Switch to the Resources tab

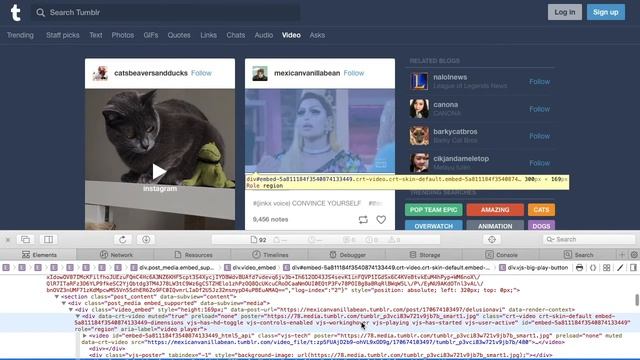pyautogui.click(x=193, y=255)
